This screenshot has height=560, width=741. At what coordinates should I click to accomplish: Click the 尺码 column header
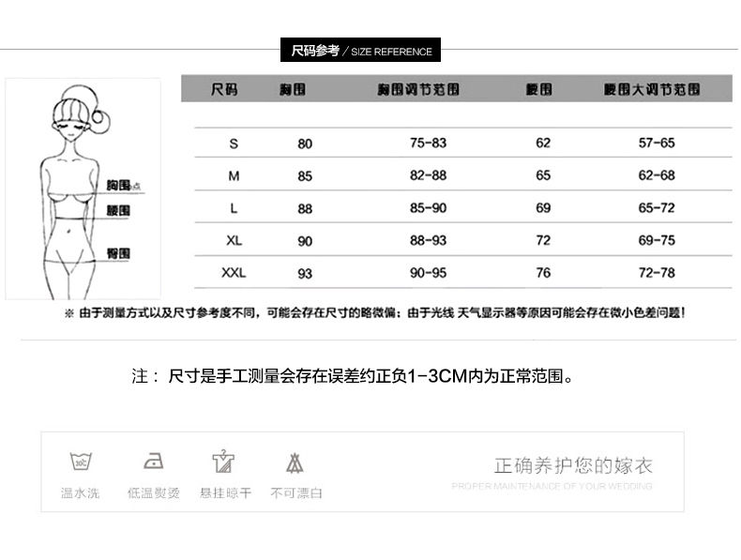click(224, 89)
